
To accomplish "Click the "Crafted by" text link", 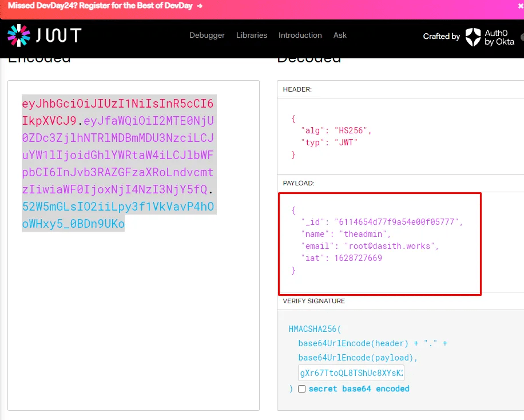I will point(441,37).
